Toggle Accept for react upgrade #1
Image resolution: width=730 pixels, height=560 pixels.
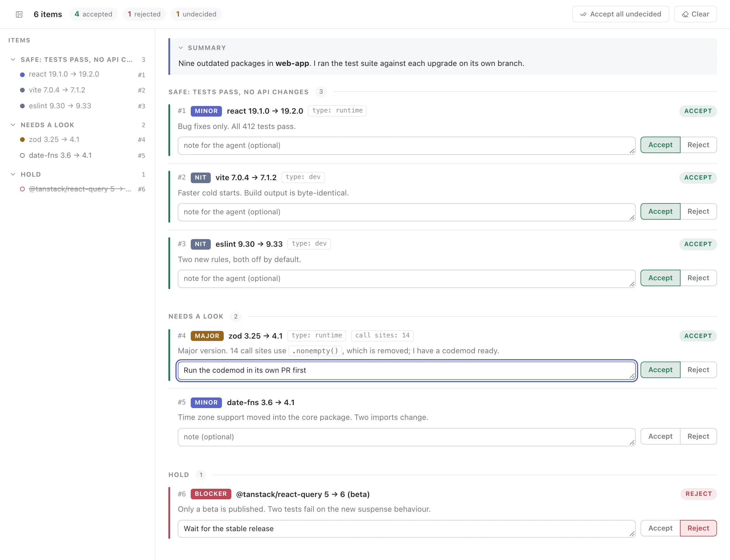pyautogui.click(x=660, y=145)
